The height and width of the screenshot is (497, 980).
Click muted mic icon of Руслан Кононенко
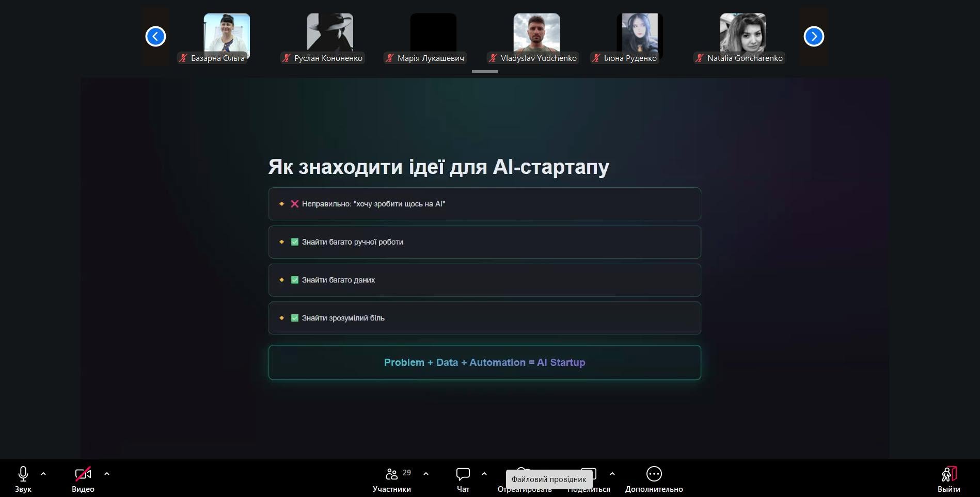point(287,58)
